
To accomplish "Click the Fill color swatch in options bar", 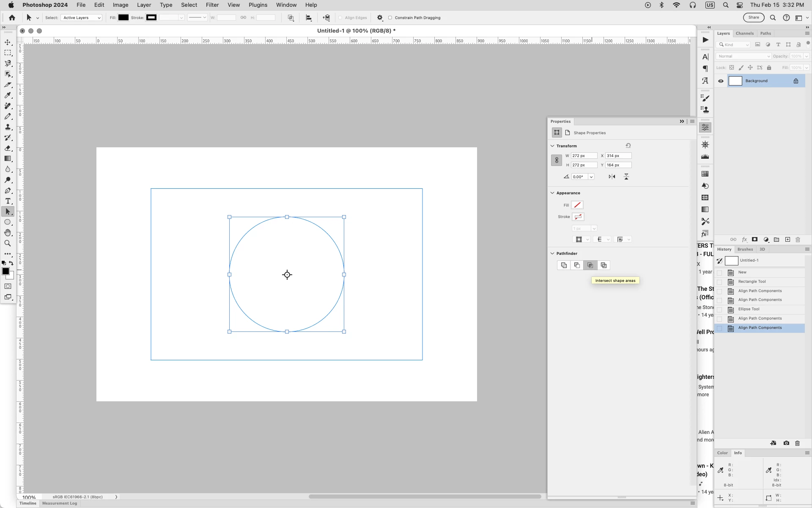I will click(123, 18).
